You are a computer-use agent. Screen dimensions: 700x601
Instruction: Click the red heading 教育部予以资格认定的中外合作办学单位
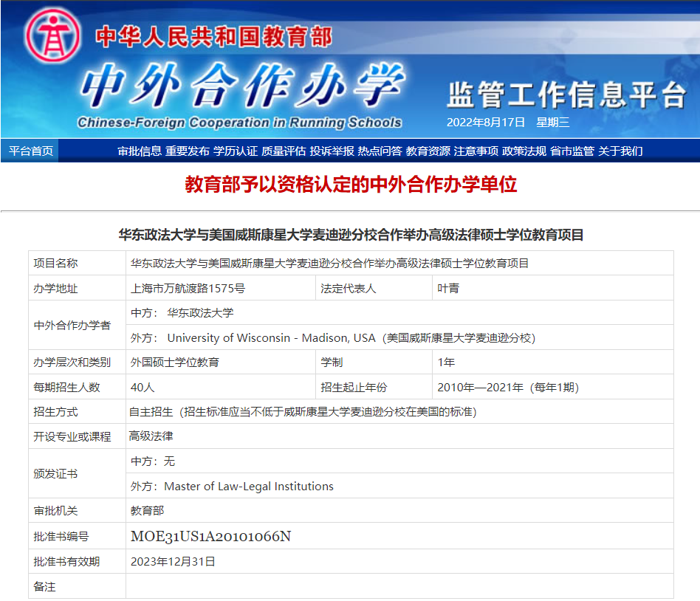pos(351,184)
